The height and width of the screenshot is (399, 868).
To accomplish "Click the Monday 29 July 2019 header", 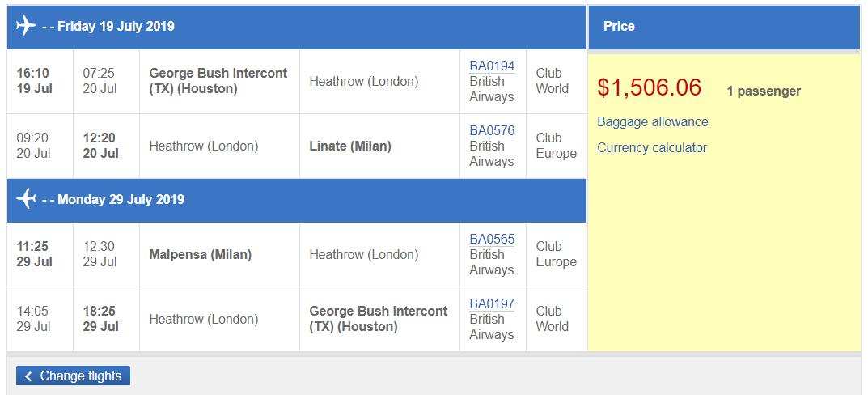I will click(x=121, y=199).
